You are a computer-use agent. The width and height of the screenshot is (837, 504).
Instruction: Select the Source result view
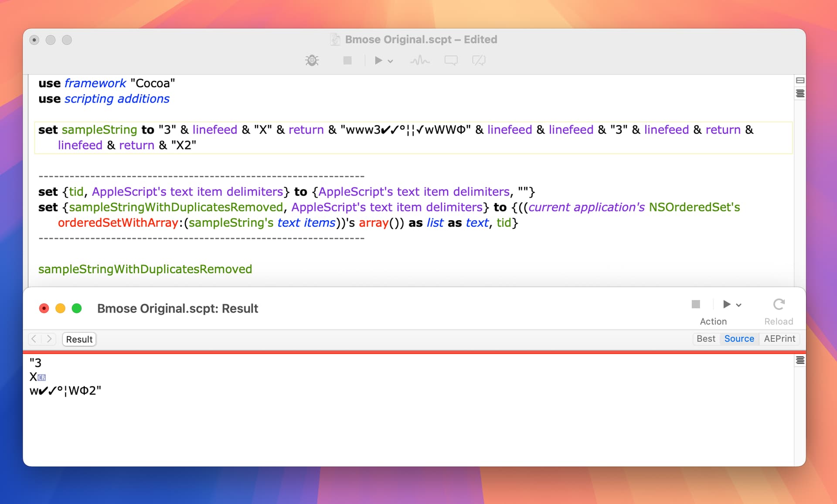click(739, 339)
